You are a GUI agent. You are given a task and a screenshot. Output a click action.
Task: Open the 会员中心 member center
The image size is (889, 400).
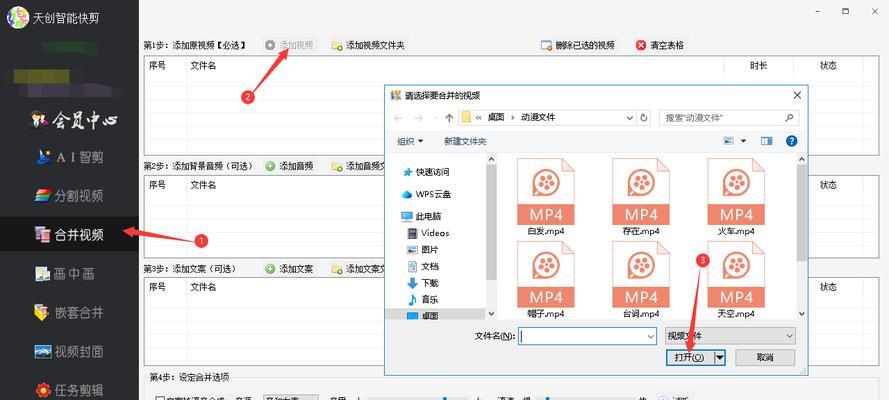pos(73,120)
